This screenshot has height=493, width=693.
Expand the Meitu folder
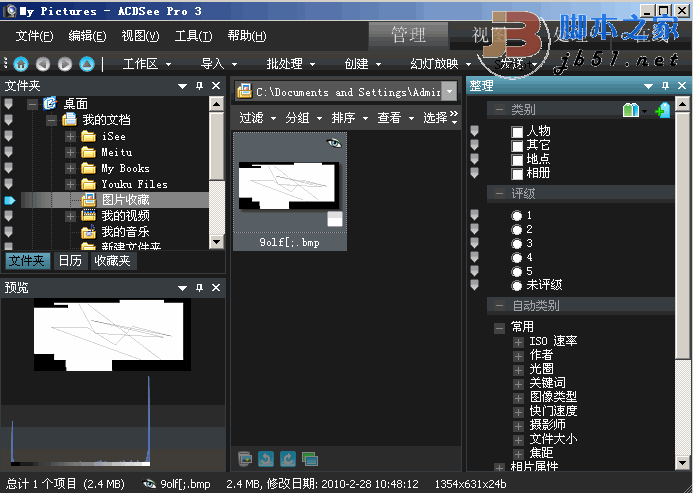[70, 153]
